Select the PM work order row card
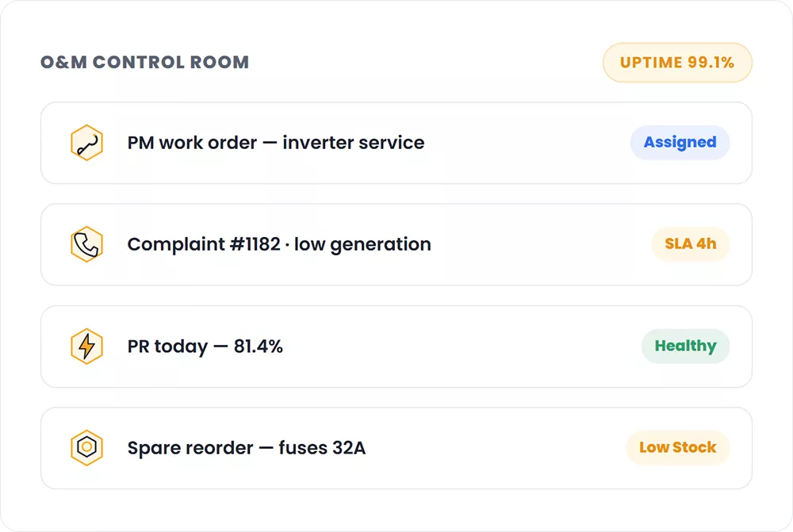The width and height of the screenshot is (793, 532). [396, 143]
